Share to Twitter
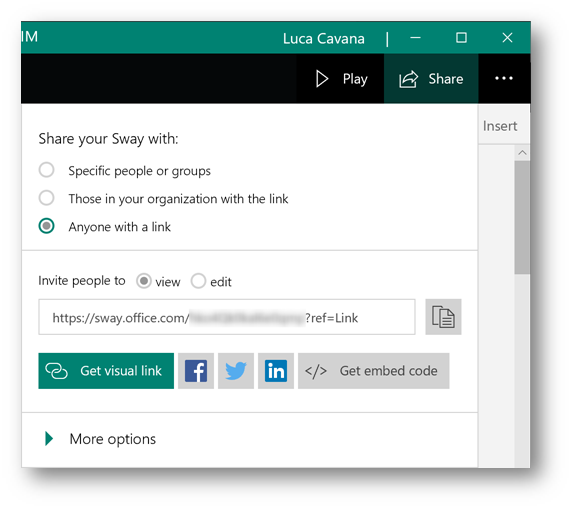 pos(236,371)
